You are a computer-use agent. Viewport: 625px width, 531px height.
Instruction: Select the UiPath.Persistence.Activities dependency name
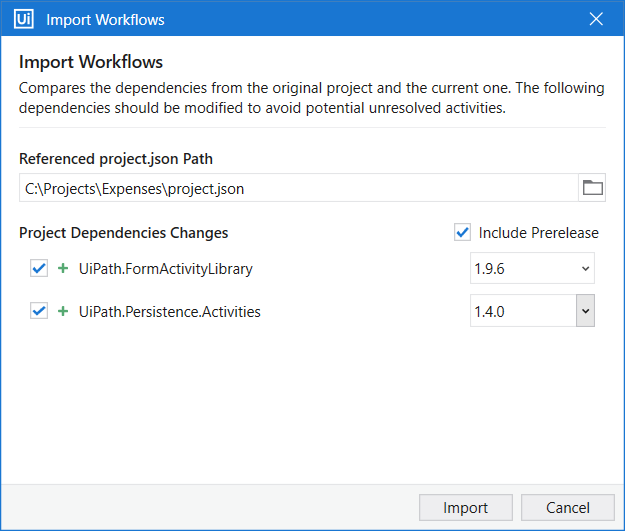169,312
